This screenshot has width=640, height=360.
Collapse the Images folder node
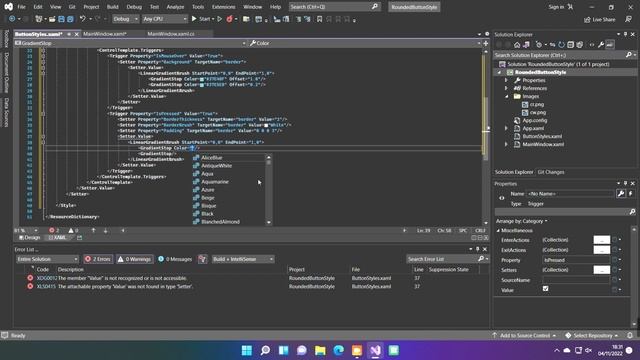pyautogui.click(x=506, y=96)
